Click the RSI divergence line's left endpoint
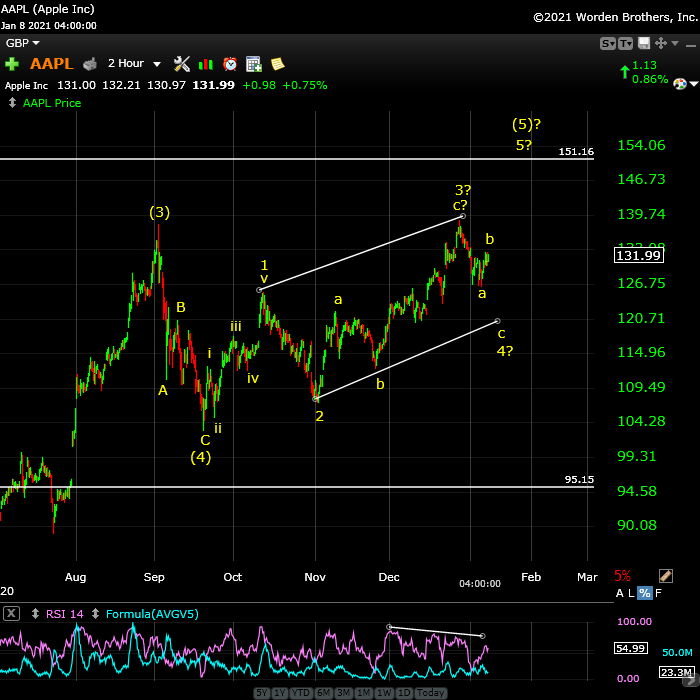This screenshot has height=700, width=700. [389, 627]
